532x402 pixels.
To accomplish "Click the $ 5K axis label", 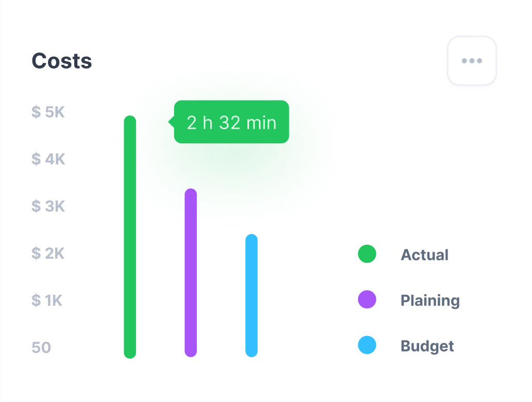I will [47, 112].
